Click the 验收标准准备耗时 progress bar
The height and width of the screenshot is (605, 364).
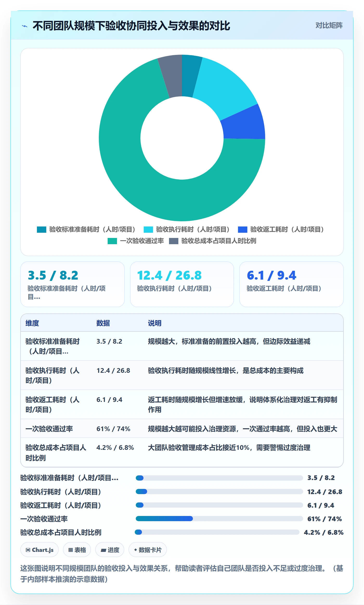(219, 478)
